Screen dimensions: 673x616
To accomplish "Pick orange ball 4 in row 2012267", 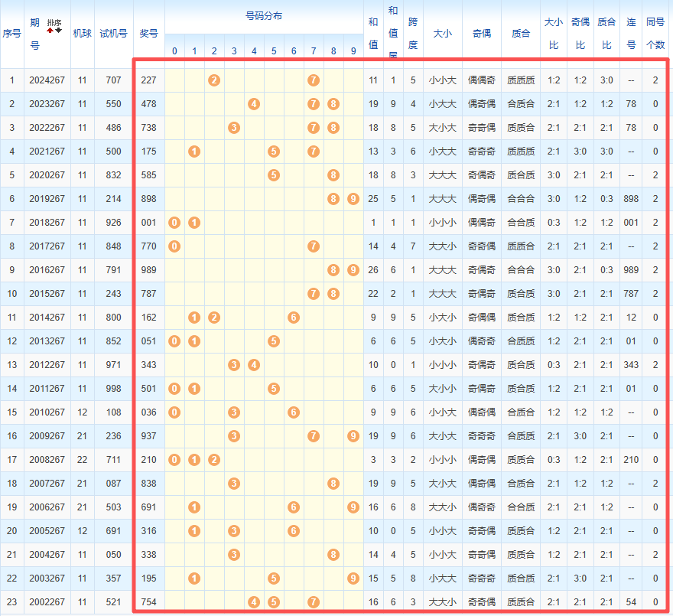I will coord(254,365).
